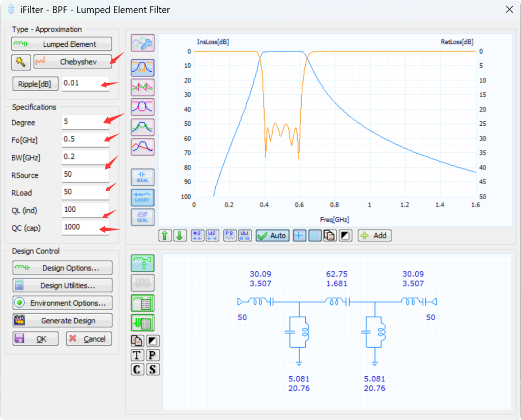521x420 pixels.
Task: Show lumped schematic element list
Action: point(142,303)
